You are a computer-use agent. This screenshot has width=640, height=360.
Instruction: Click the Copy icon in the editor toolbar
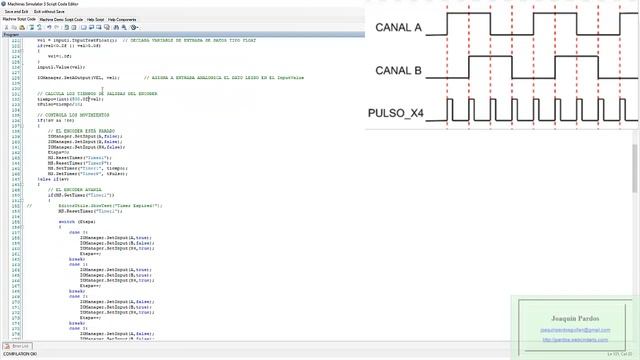(14, 27)
